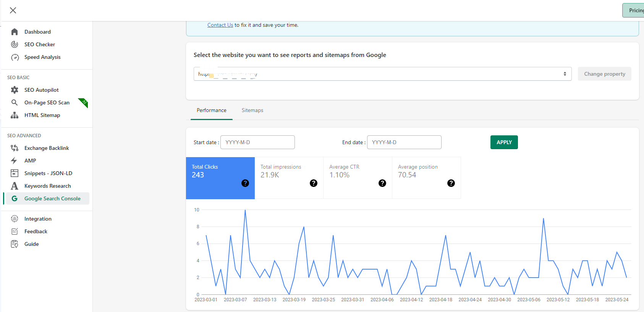This screenshot has height=312, width=644.
Task: Click the Dashboard home icon
Action: click(15, 32)
